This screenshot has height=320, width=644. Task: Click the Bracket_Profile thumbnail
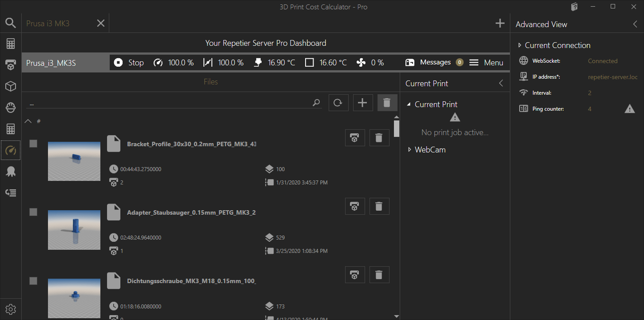point(74,161)
